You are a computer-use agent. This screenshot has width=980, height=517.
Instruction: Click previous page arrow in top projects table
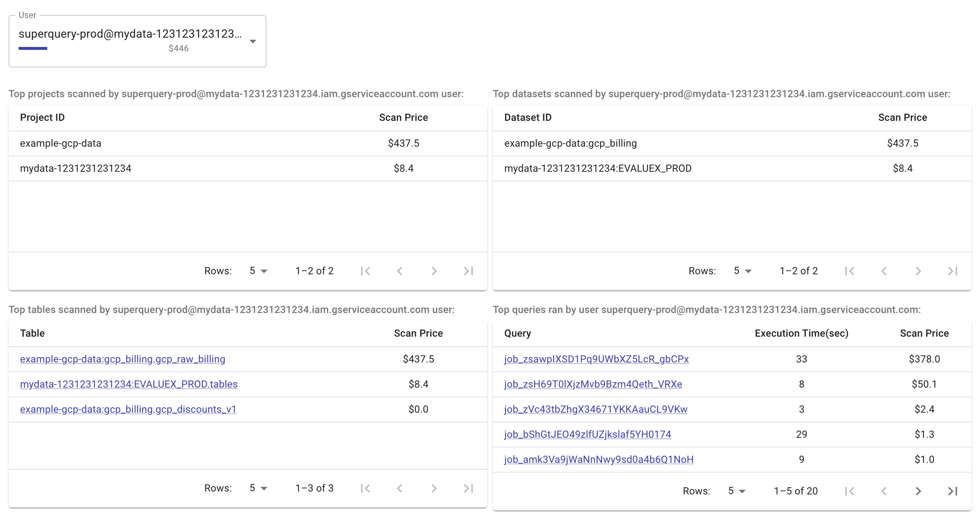(x=400, y=271)
